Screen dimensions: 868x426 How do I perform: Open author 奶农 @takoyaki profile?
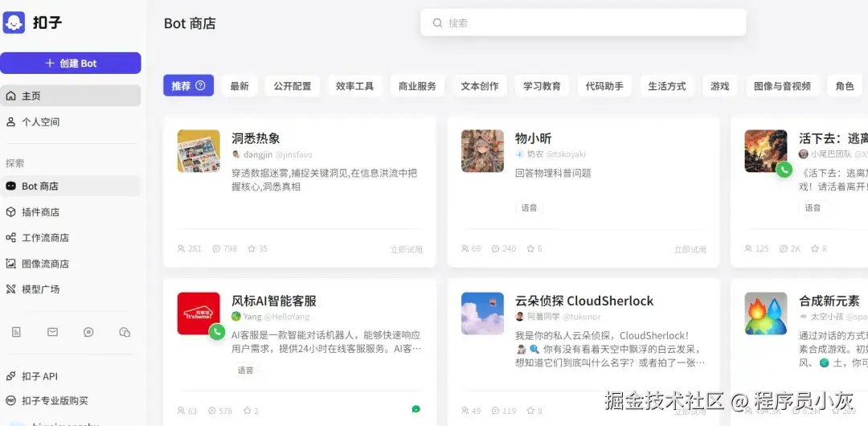[x=551, y=154]
